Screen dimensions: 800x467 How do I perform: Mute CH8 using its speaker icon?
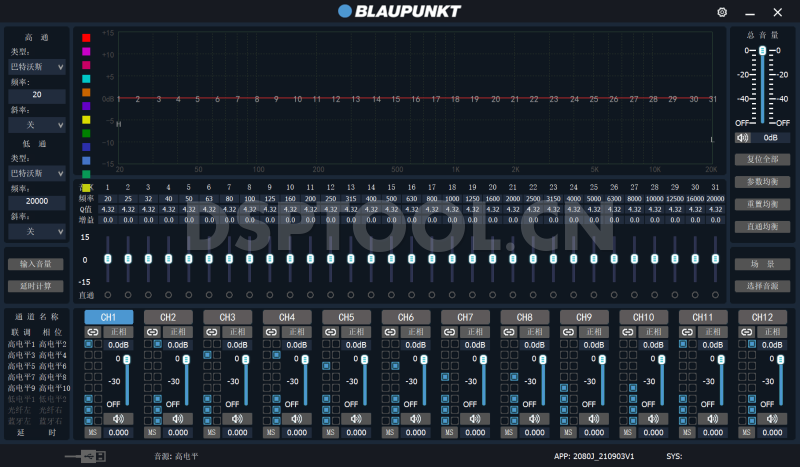pos(534,418)
